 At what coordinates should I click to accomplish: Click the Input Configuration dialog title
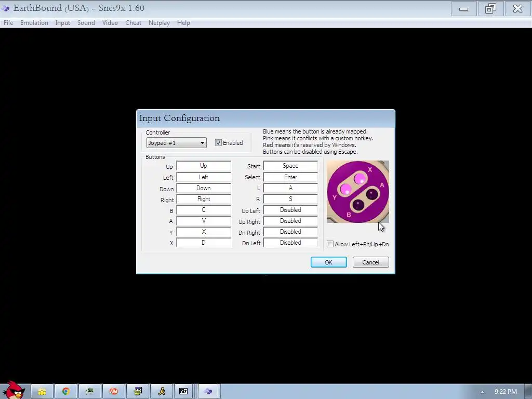click(179, 118)
